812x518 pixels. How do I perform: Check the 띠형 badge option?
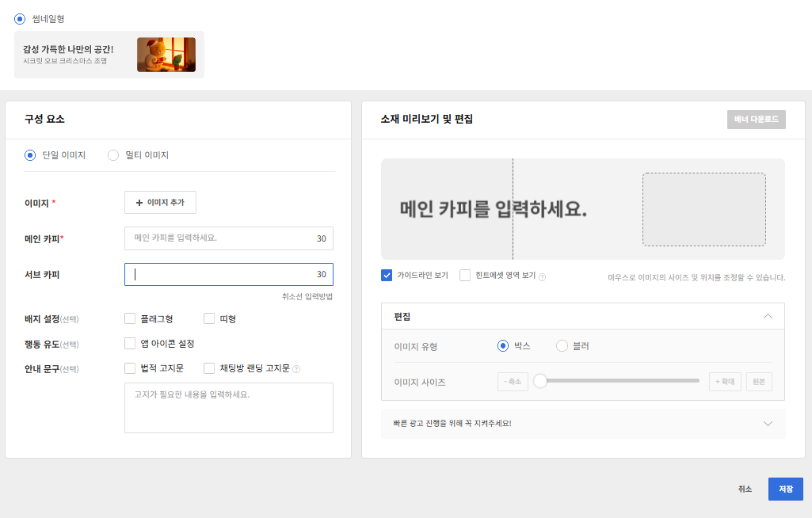click(209, 319)
